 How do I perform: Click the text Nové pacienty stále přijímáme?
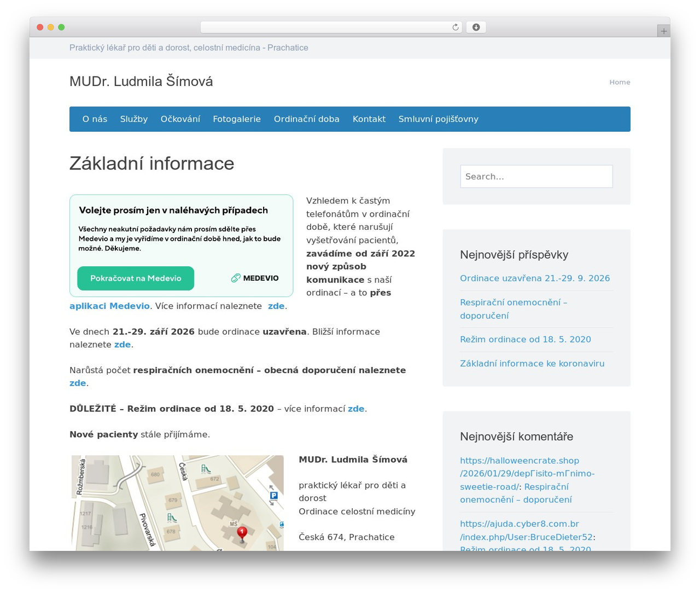coord(139,434)
